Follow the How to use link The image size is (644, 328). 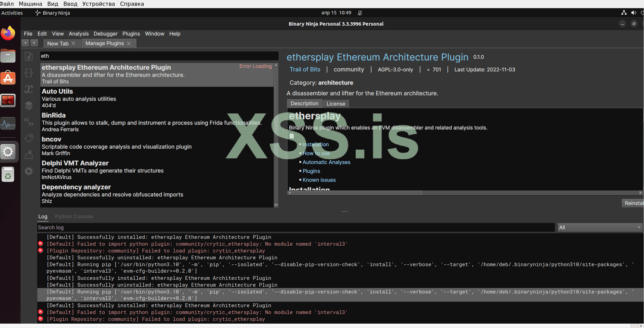coord(316,153)
